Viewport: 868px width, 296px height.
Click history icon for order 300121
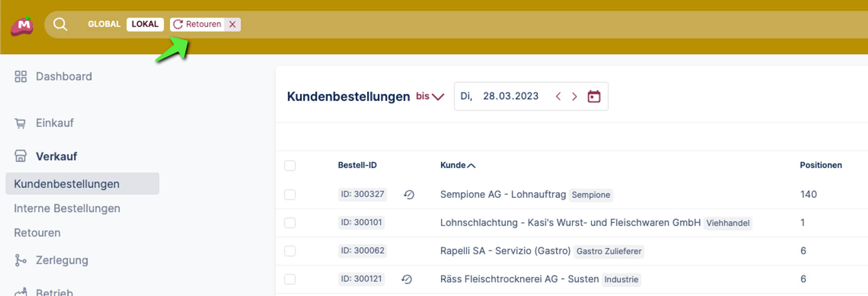[407, 279]
